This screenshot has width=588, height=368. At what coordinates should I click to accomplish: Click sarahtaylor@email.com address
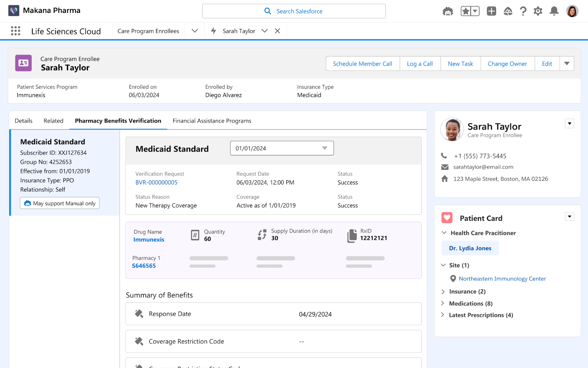[x=483, y=167]
